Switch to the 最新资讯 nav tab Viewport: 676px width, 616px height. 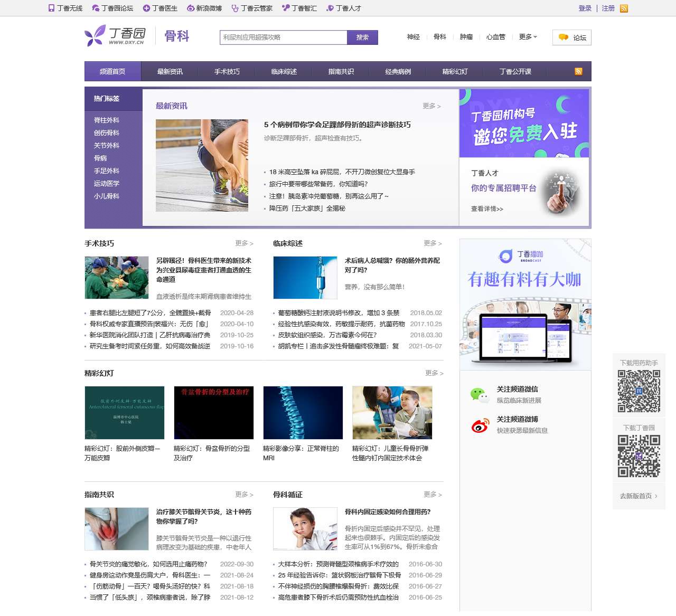[170, 71]
